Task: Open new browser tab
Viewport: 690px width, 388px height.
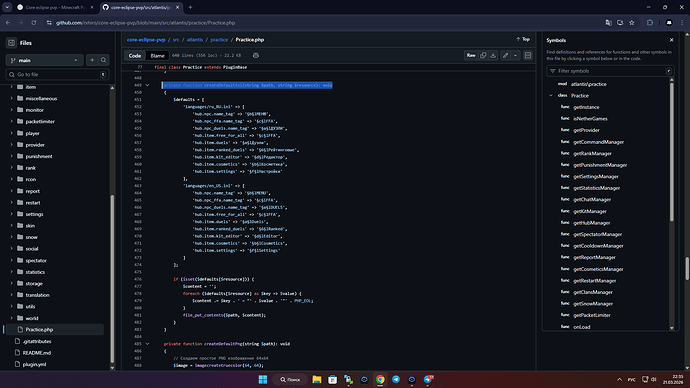Action: 190,7
